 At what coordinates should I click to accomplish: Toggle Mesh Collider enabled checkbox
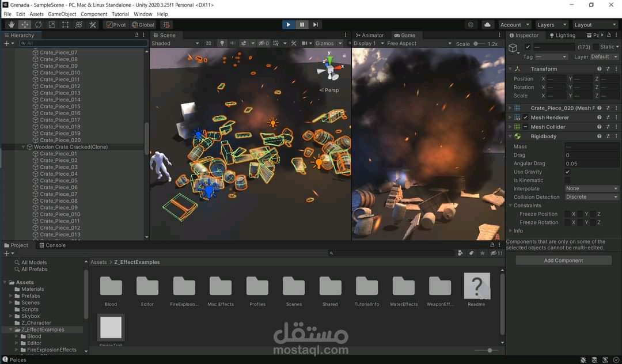point(526,127)
